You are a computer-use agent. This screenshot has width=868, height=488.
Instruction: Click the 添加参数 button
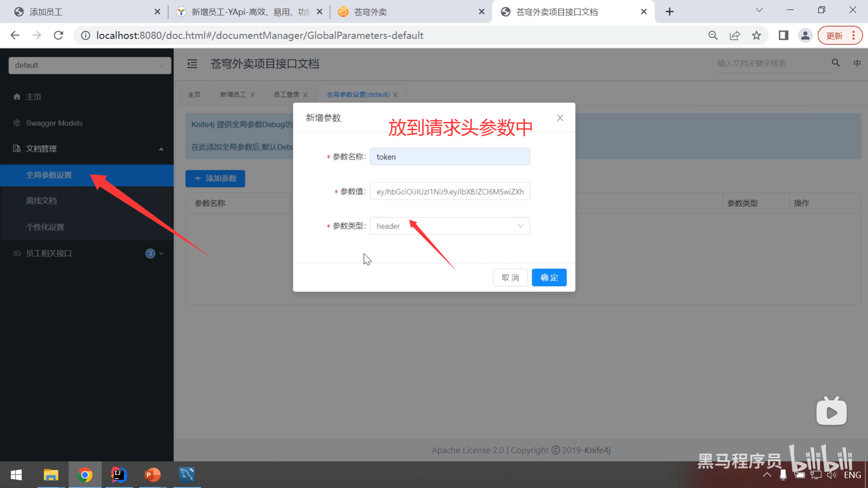[x=215, y=178]
